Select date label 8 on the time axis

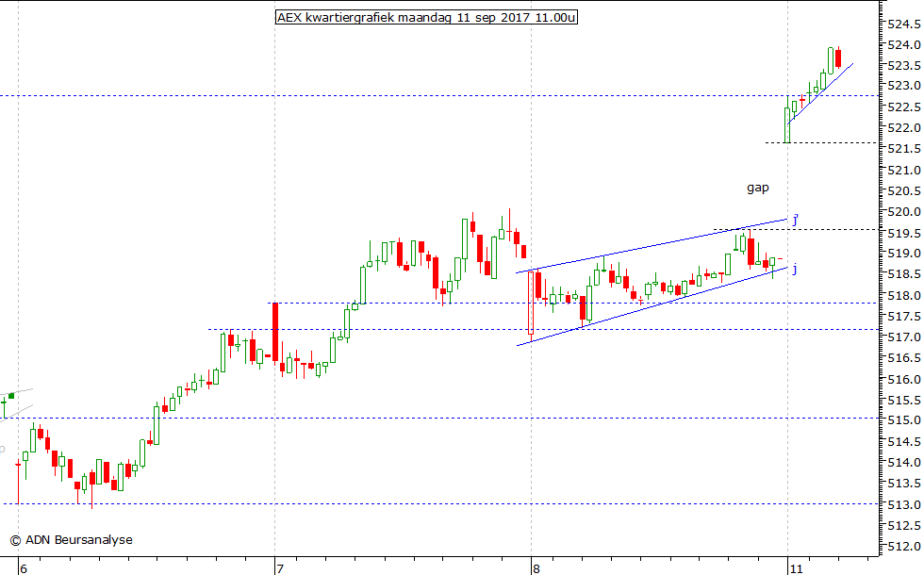coord(535,568)
